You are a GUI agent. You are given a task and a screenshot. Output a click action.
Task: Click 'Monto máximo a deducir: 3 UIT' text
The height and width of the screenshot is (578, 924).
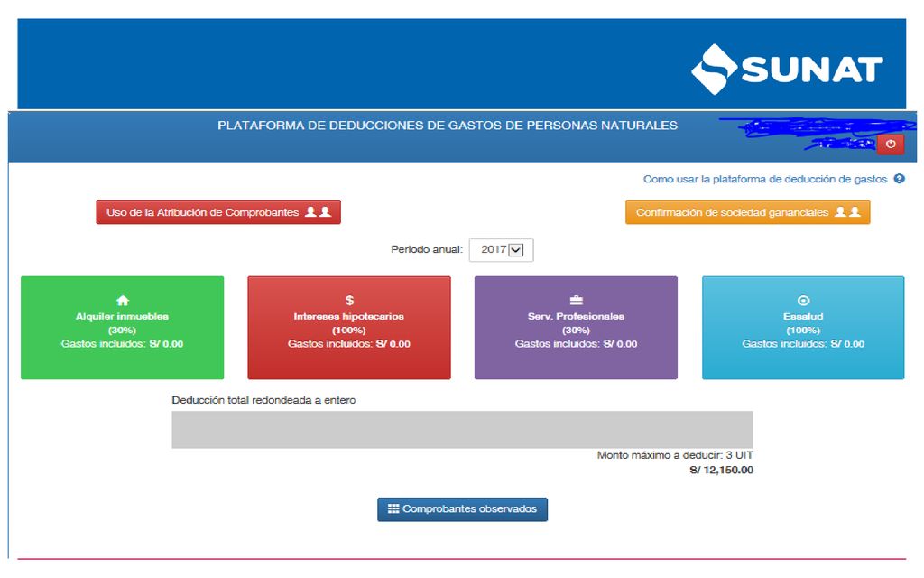(675, 455)
